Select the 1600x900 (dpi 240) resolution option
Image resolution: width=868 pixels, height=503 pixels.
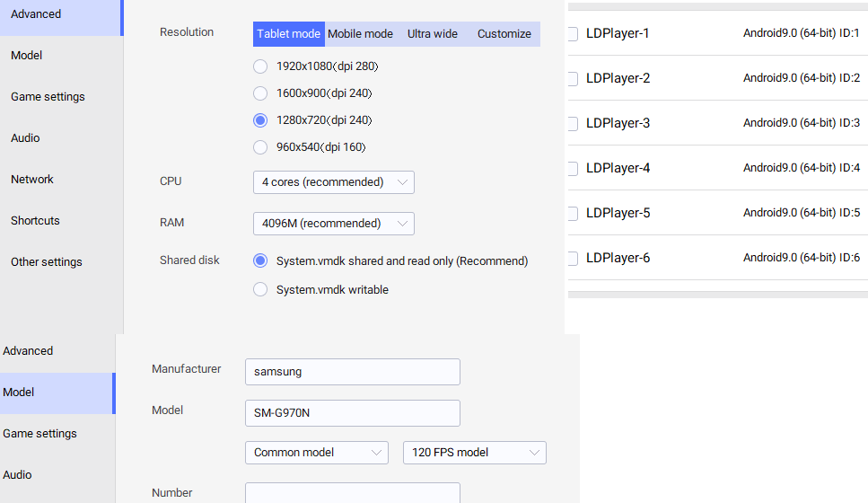(x=260, y=93)
